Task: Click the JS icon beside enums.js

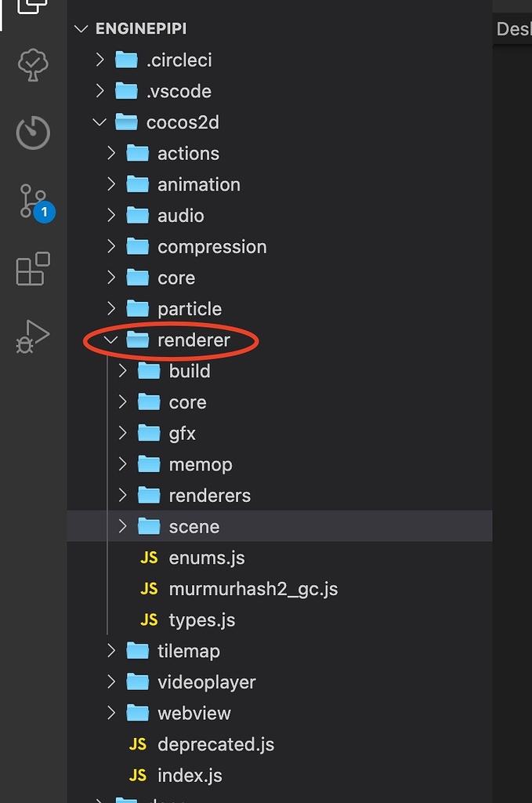Action: (x=149, y=558)
